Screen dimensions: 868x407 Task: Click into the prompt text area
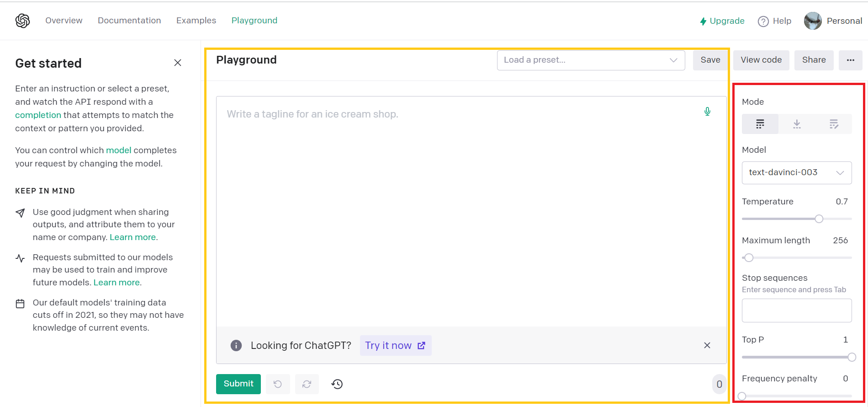pos(471,211)
